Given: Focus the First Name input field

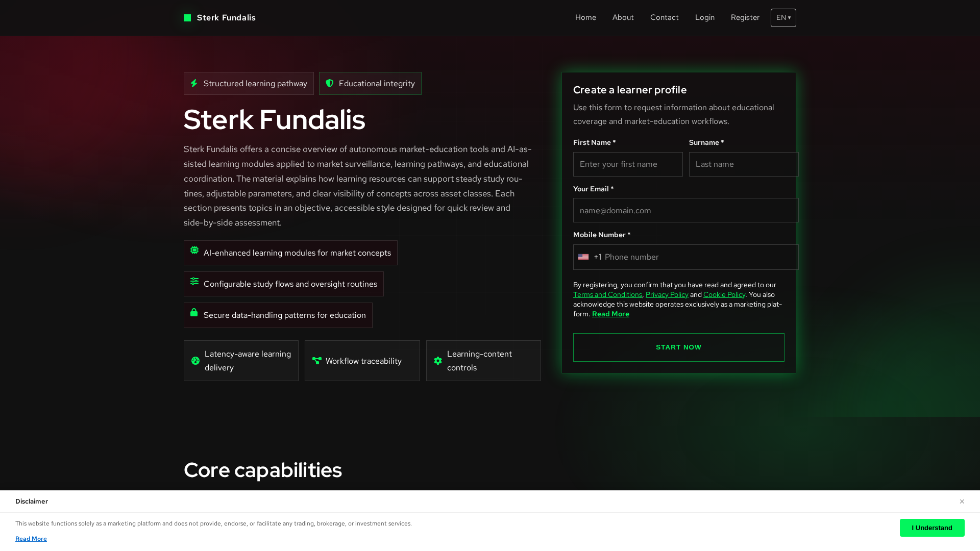Looking at the screenshot, I should point(628,164).
